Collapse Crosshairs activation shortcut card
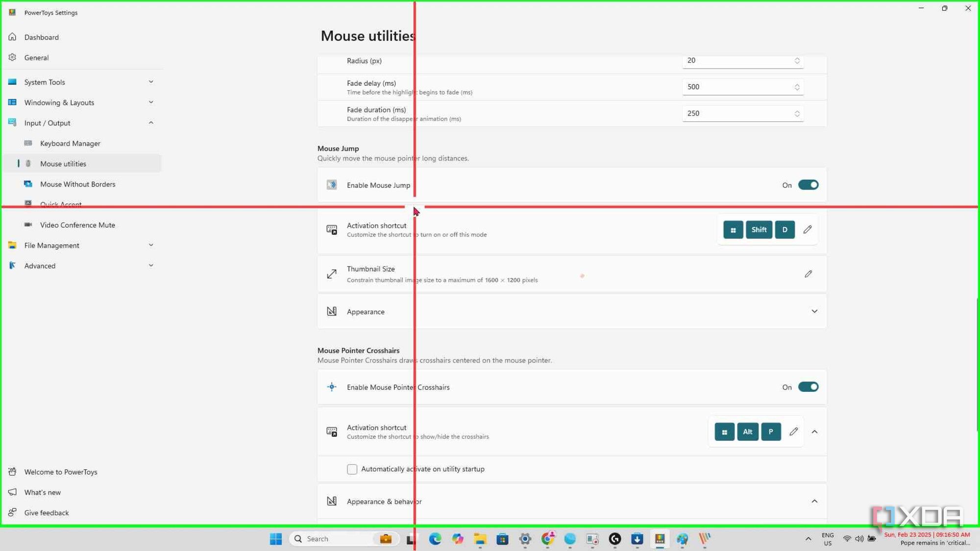The height and width of the screenshot is (551, 980). [x=814, y=432]
